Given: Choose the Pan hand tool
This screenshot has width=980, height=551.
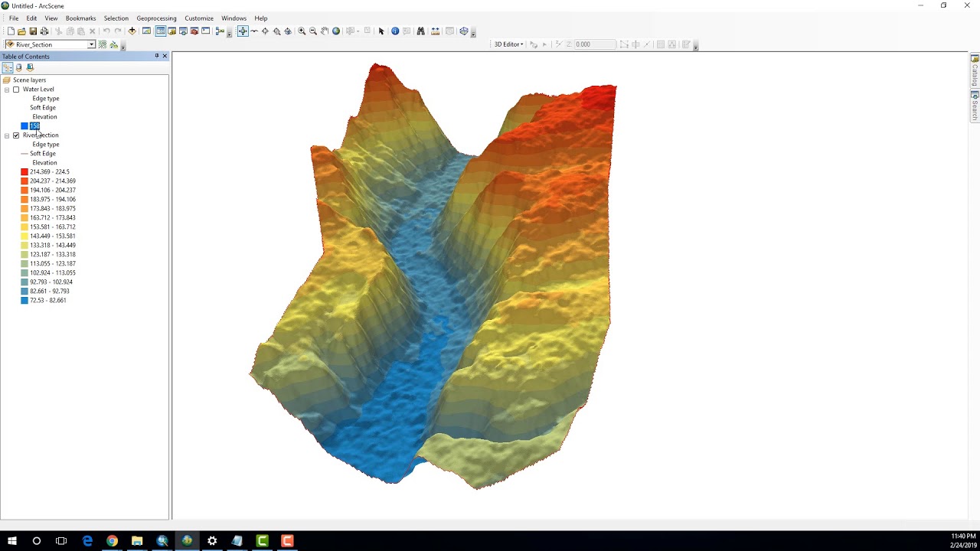Looking at the screenshot, I should coord(325,31).
